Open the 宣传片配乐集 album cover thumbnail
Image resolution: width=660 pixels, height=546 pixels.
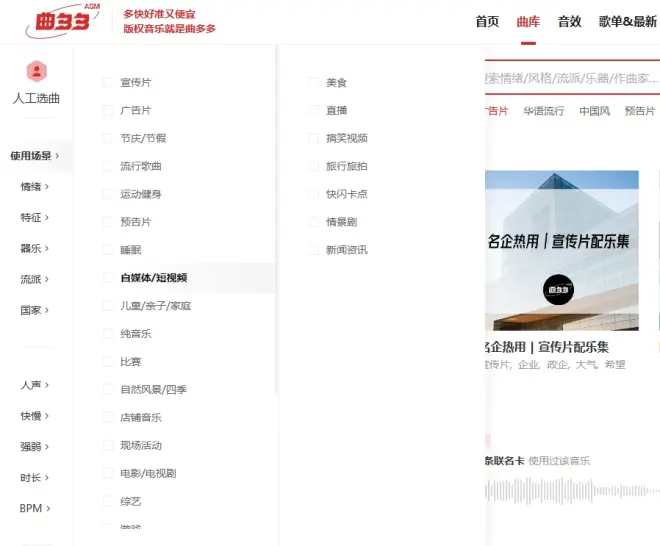(x=561, y=250)
